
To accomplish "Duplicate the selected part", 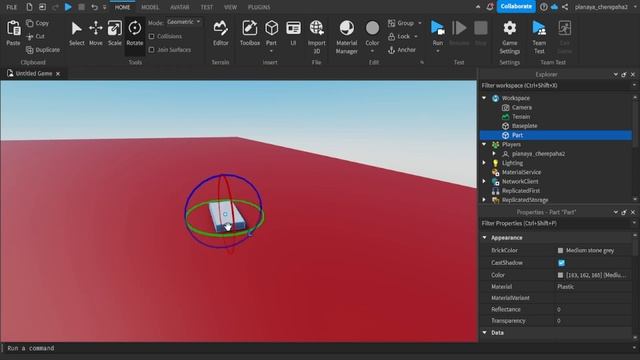I will [43, 50].
